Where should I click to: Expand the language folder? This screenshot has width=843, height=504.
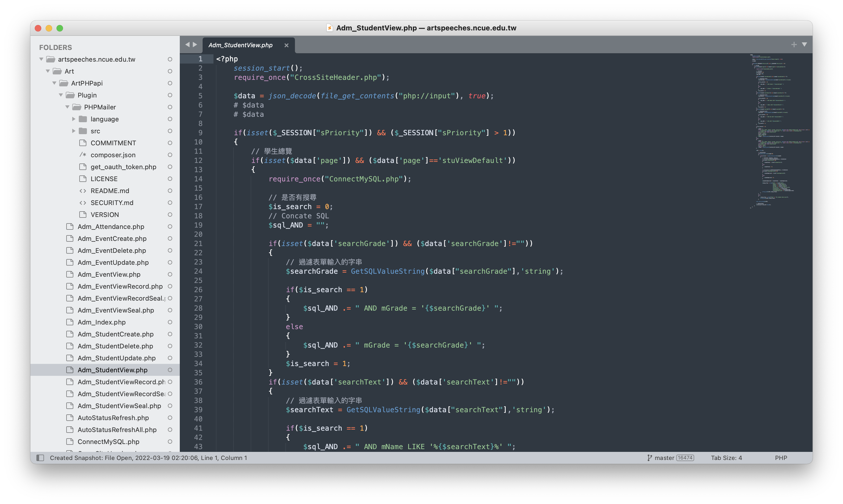coord(74,119)
